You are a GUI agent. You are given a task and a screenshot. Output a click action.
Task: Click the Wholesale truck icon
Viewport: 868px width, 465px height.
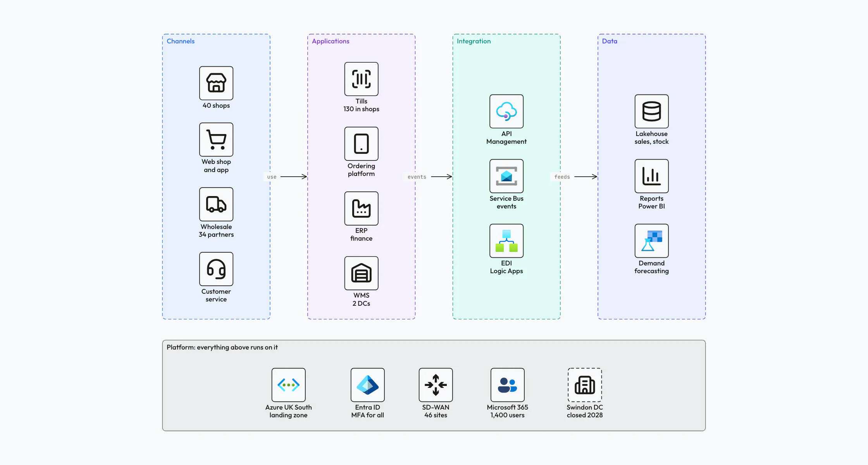pyautogui.click(x=216, y=204)
